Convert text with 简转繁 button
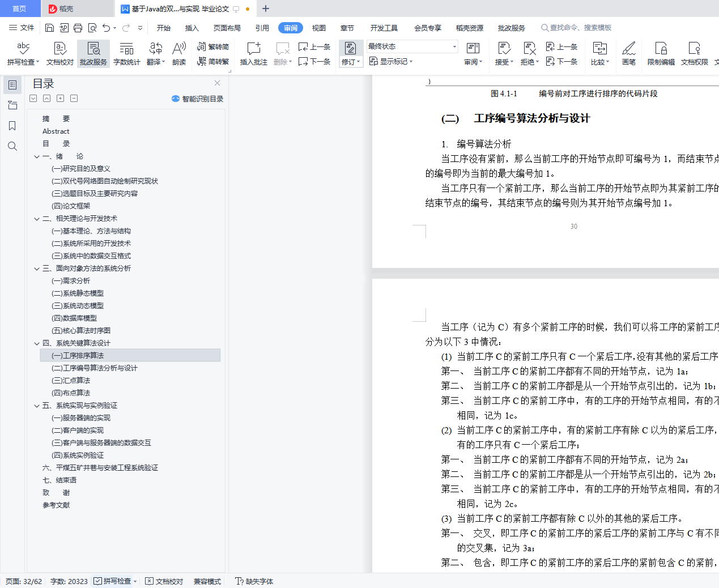This screenshot has width=719, height=588. click(213, 62)
